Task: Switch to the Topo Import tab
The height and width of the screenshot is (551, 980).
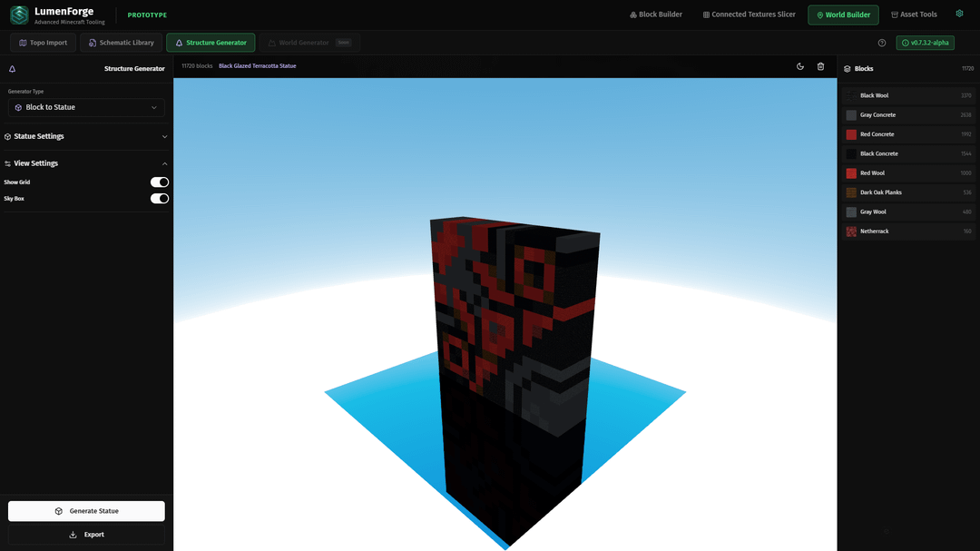Action: (44, 43)
